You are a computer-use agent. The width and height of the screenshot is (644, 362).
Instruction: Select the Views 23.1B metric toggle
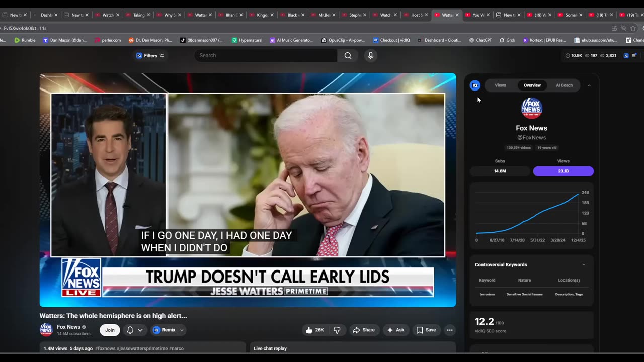point(563,171)
